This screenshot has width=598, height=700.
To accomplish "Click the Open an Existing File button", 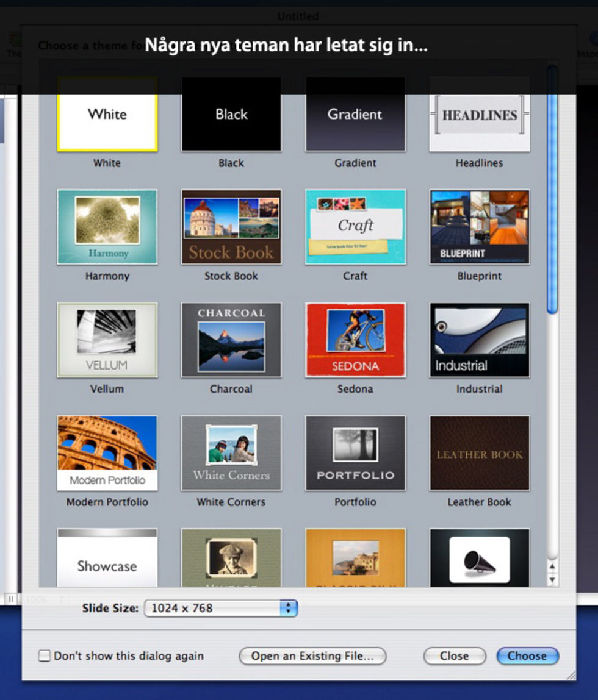I will click(x=312, y=656).
